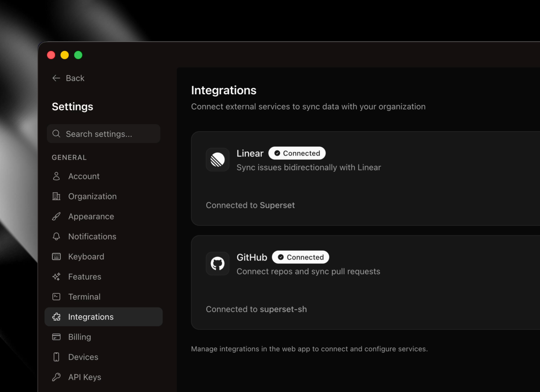Click the Terminal prompt icon

pos(56,297)
